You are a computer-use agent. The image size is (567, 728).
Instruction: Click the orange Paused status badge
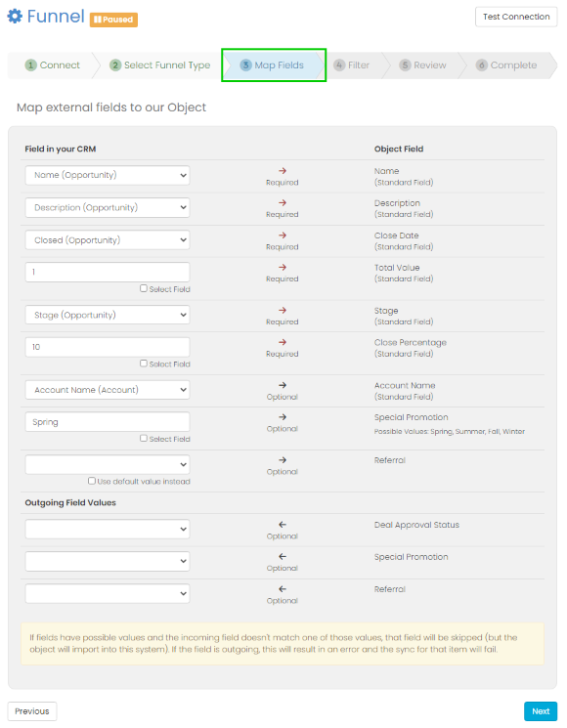coord(113,20)
